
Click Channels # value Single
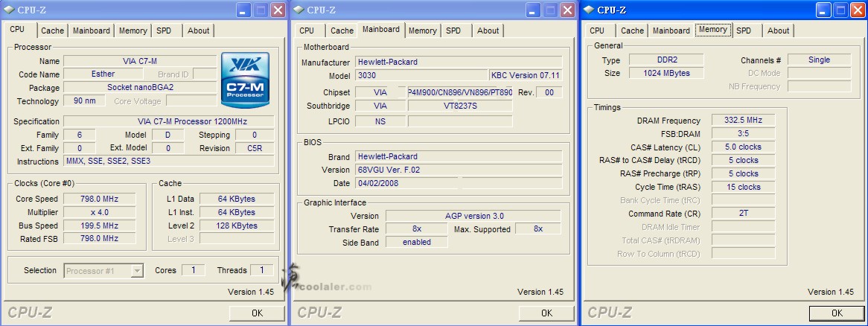point(820,60)
